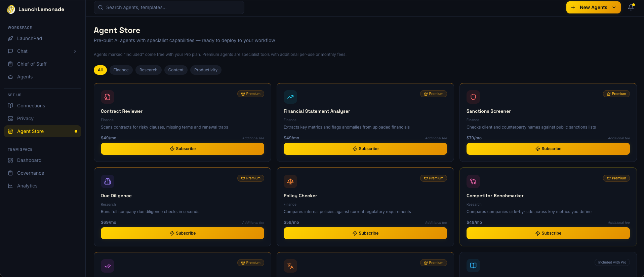Screen dimensions: 644x277
Task: Open the notification bell
Action: coord(631,7)
